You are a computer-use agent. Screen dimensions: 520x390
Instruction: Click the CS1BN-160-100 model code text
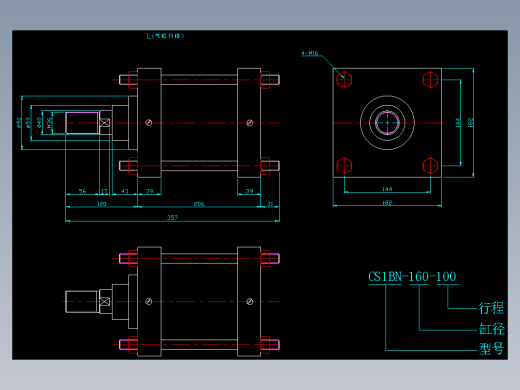pos(412,277)
